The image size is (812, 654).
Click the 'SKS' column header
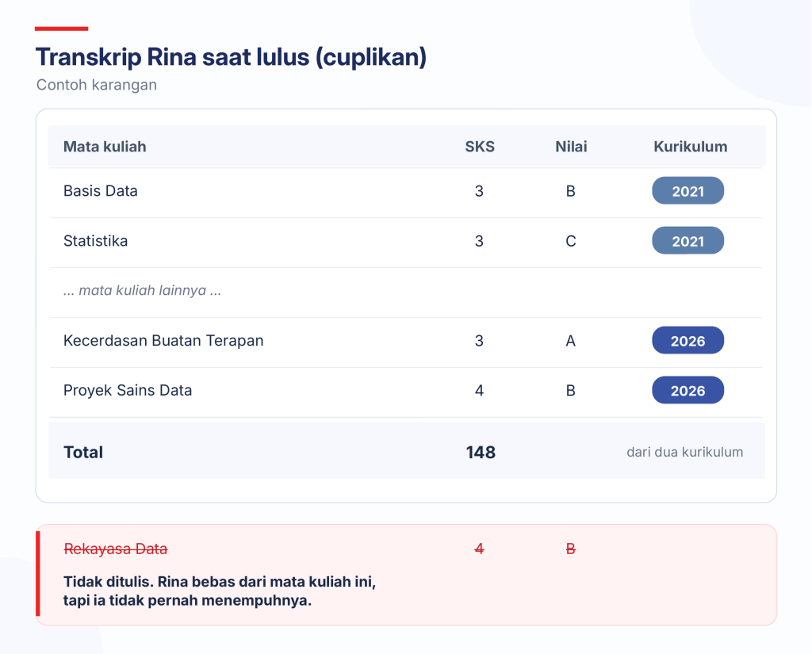pos(480,147)
